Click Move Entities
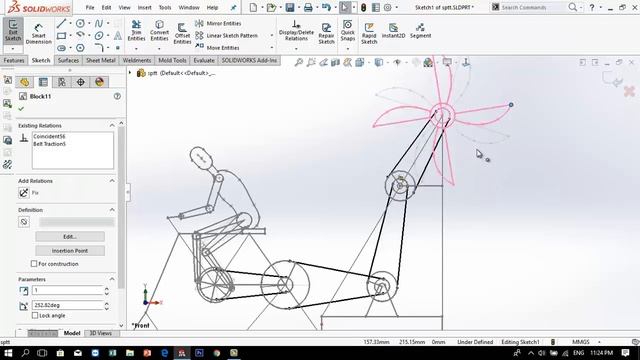Screen dimensions: 640x360 click(x=218, y=48)
